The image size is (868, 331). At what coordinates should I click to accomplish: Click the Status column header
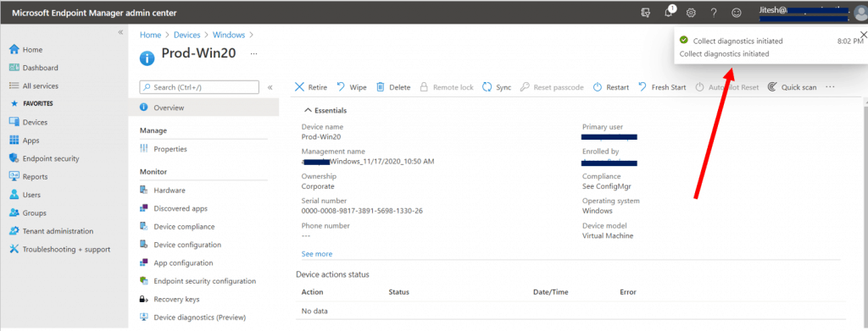399,292
